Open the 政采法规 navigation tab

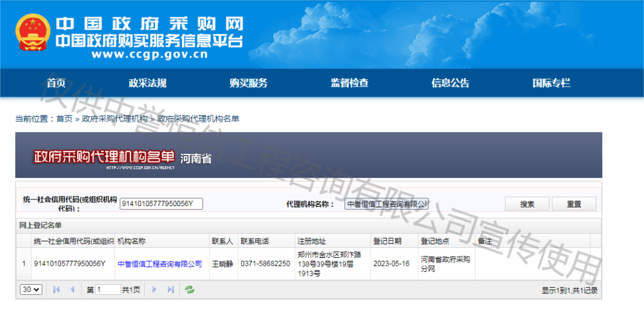point(147,83)
